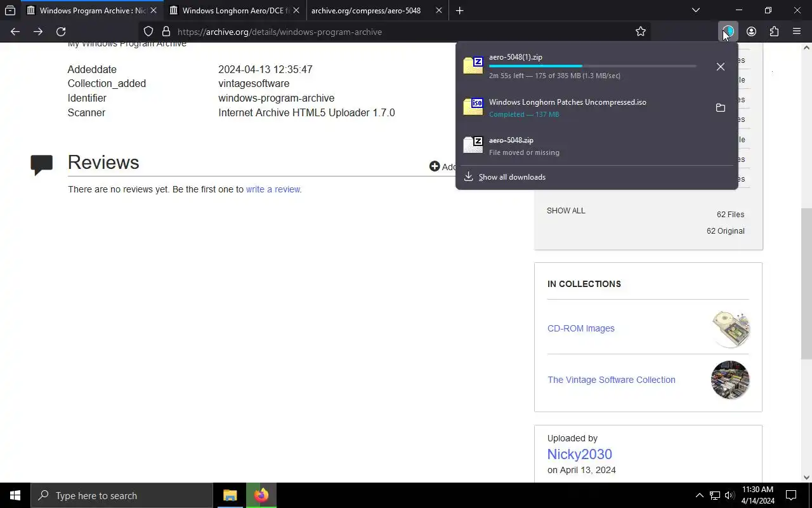Click Reviews speech bubble icon
The image size is (812, 508).
point(42,164)
